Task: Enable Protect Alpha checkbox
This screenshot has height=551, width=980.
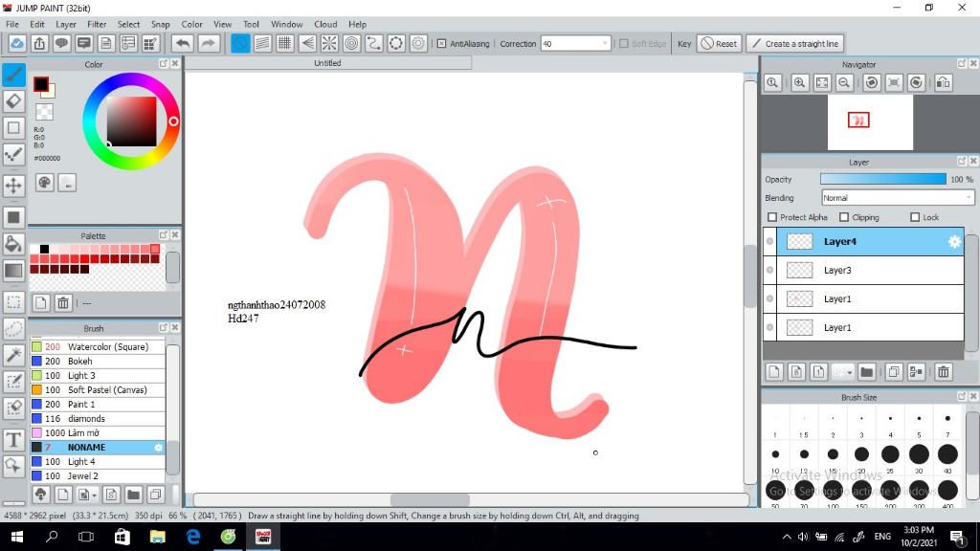Action: click(772, 217)
